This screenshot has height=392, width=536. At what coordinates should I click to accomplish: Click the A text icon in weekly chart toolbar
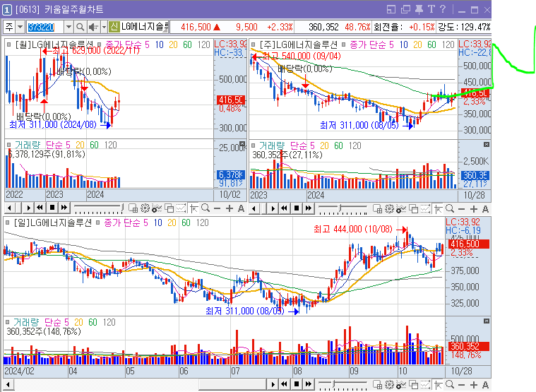pyautogui.click(x=485, y=209)
